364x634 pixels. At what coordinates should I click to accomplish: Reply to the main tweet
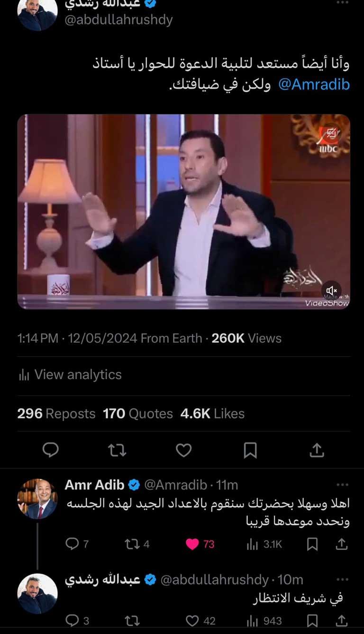click(x=51, y=450)
